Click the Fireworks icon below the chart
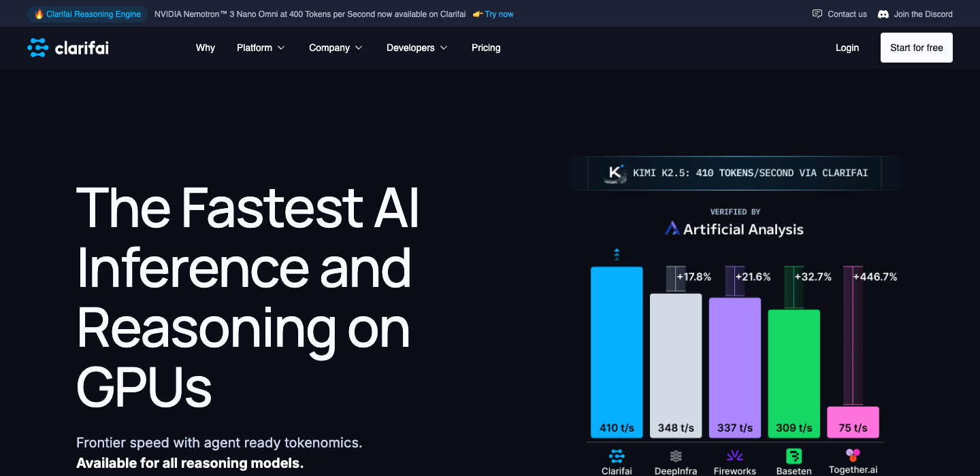The height and width of the screenshot is (476, 980). click(x=735, y=456)
